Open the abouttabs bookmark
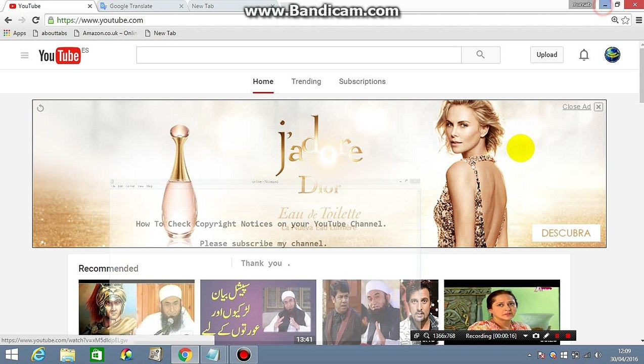Screen dimensions: 644x364 50,33
